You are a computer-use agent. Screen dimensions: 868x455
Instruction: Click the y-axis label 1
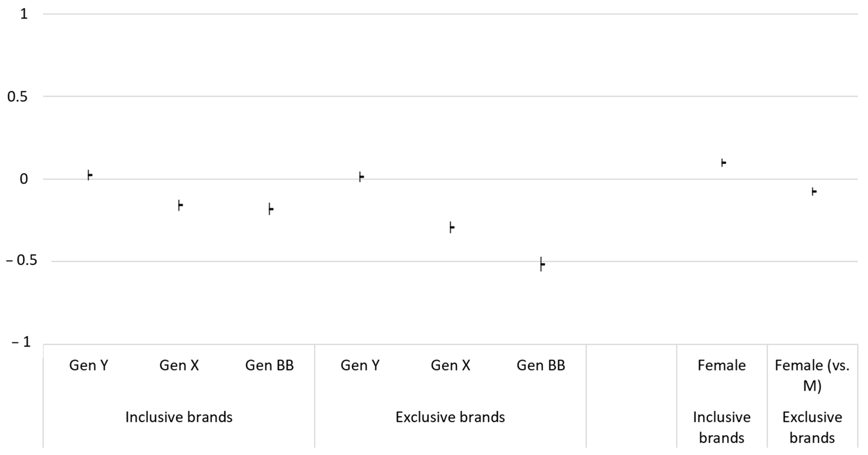pos(24,14)
